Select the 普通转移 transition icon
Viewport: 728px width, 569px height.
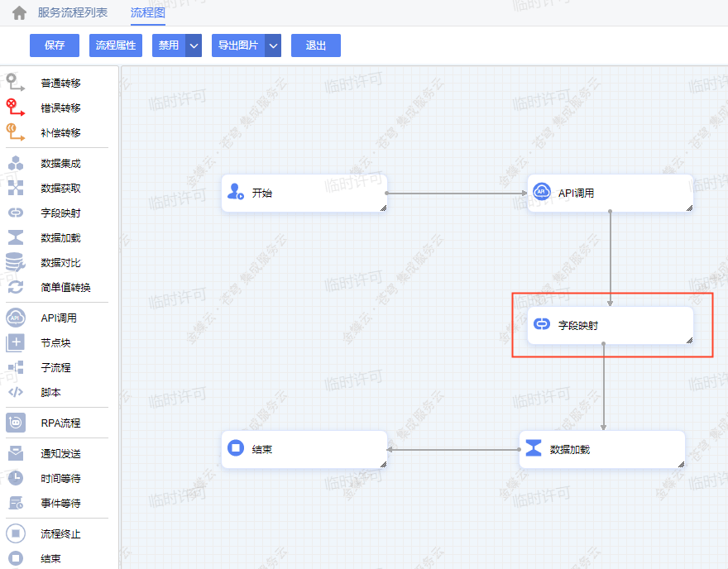pos(16,83)
